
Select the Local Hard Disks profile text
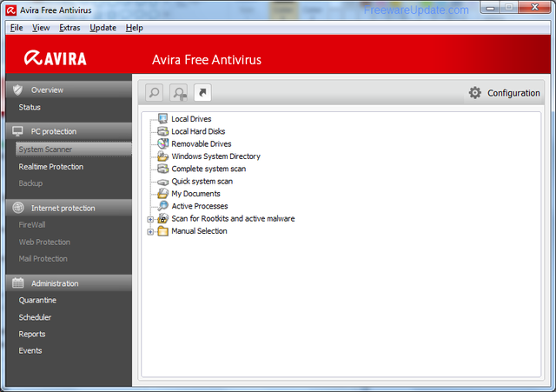[198, 131]
